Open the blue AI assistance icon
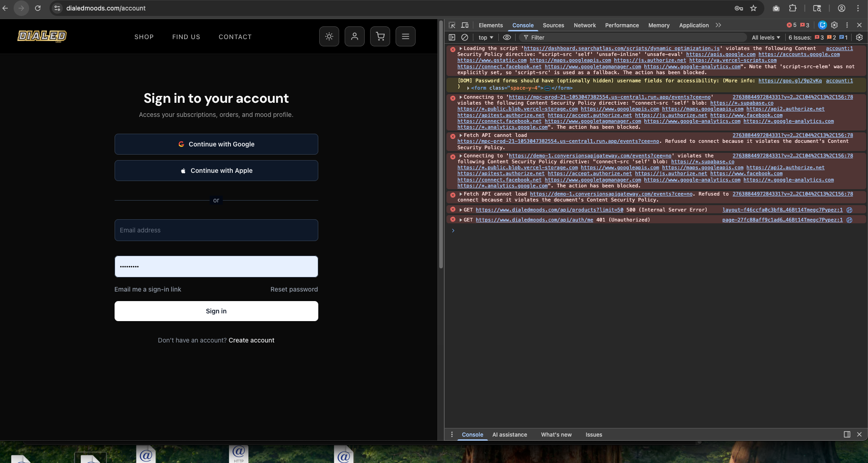 point(822,25)
